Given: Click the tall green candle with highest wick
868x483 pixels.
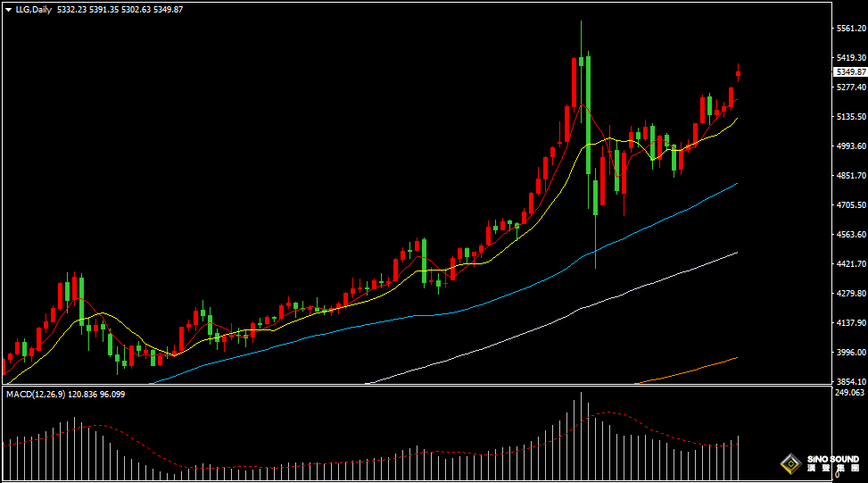Looking at the screenshot, I should point(581,61).
